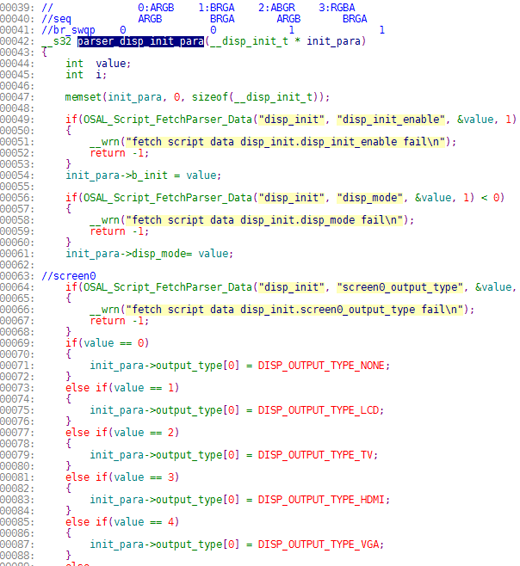The height and width of the screenshot is (566, 520).
Task: Click the __wrn disp_init_enable fail message
Action: click(273, 142)
